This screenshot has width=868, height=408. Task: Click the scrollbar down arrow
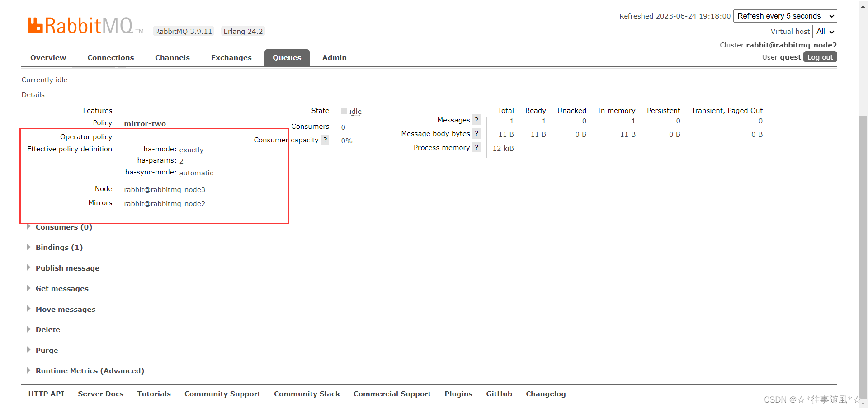coord(863,403)
